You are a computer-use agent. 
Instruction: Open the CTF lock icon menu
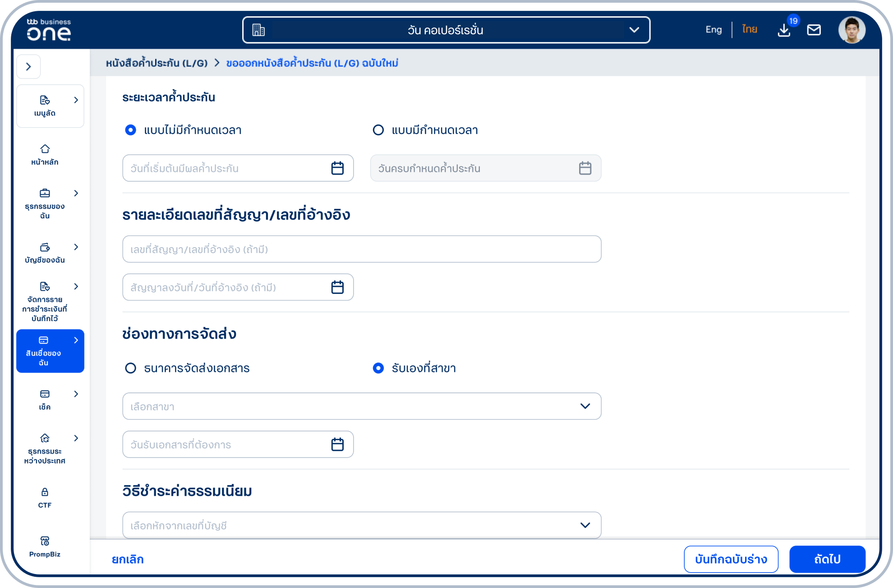(45, 492)
